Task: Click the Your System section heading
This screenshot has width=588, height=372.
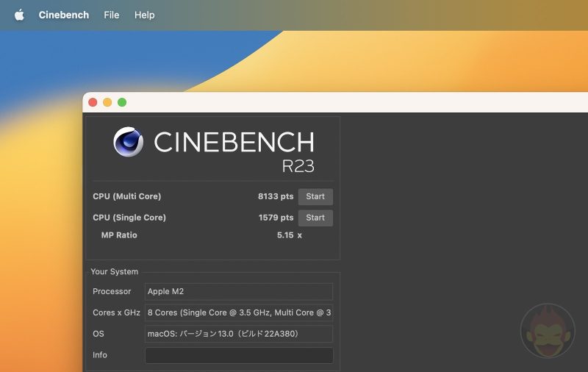Action: click(x=115, y=271)
